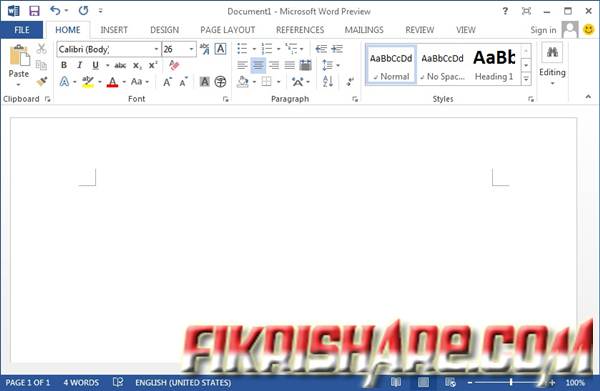The width and height of the screenshot is (600, 391).
Task: Open numbering list dropdown arrow
Action: click(x=278, y=49)
